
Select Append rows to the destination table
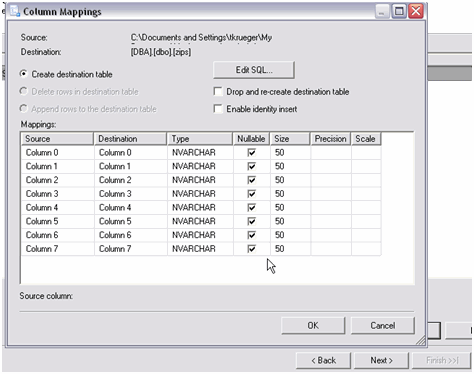pos(23,109)
